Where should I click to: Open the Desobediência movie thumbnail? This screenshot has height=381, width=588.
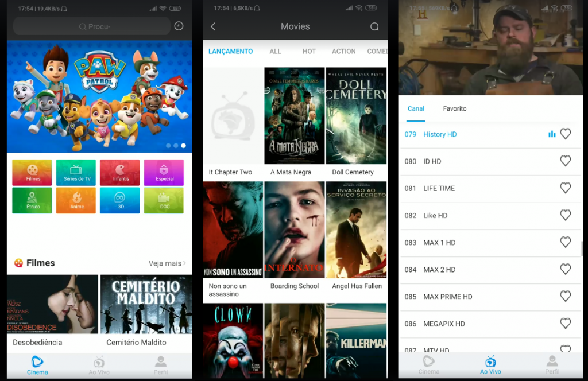pos(52,304)
